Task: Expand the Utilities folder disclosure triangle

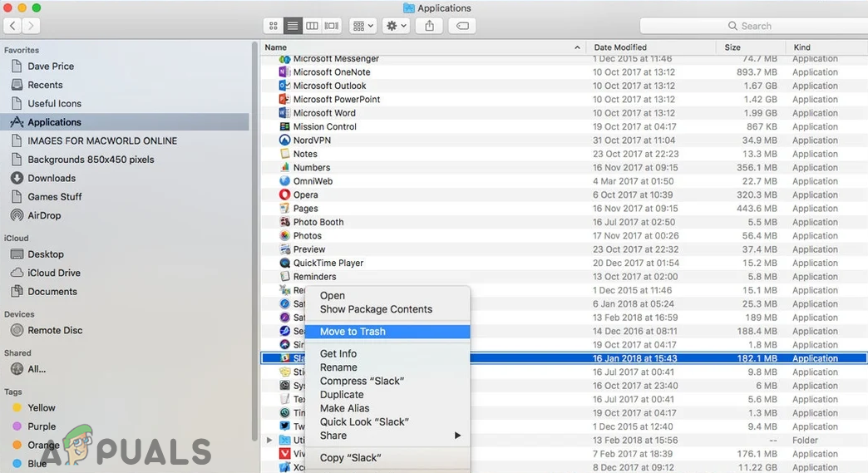Action: point(269,441)
